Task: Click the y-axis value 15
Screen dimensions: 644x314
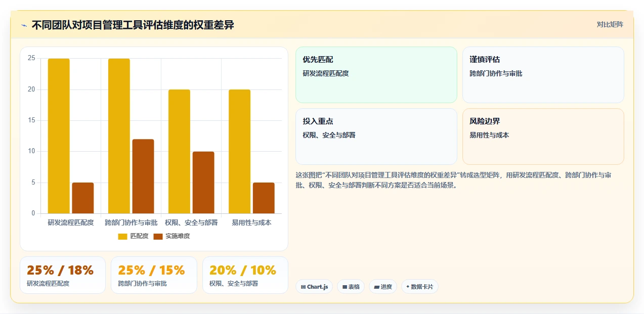Action: tap(31, 120)
